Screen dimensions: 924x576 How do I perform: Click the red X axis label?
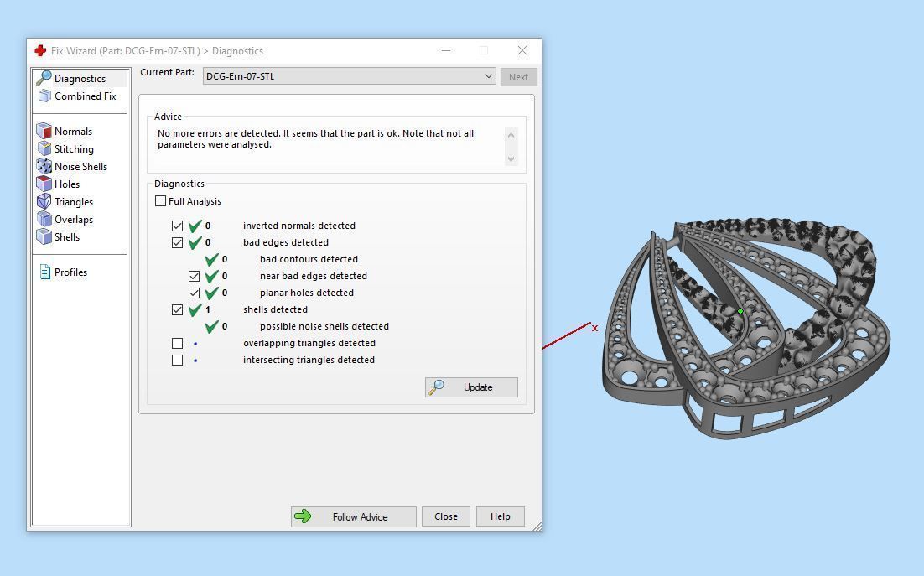click(x=594, y=328)
